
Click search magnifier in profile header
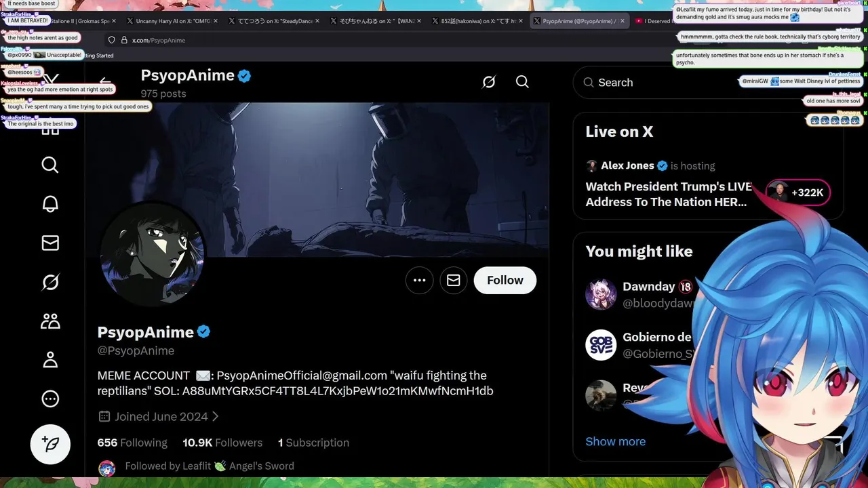tap(522, 82)
